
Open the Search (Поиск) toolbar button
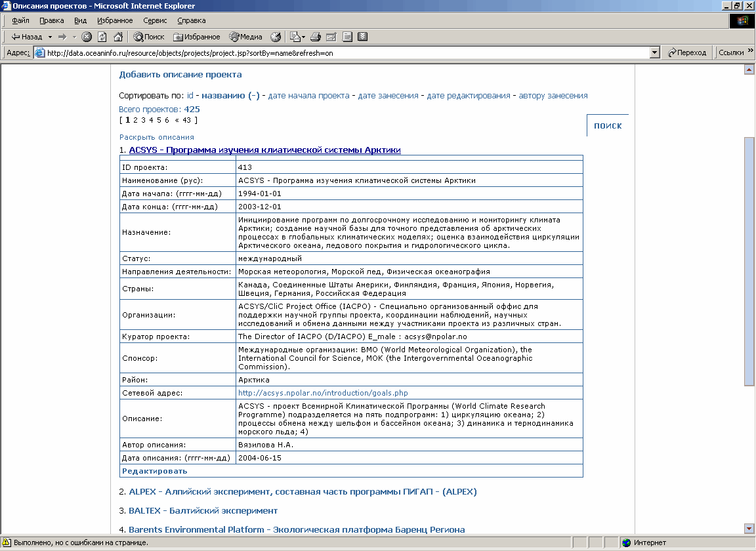pyautogui.click(x=149, y=37)
